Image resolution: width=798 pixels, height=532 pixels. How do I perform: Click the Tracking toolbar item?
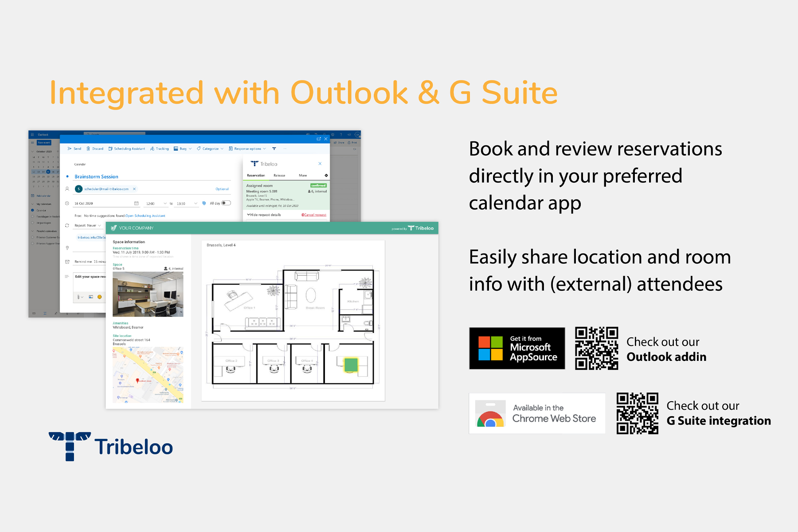160,149
